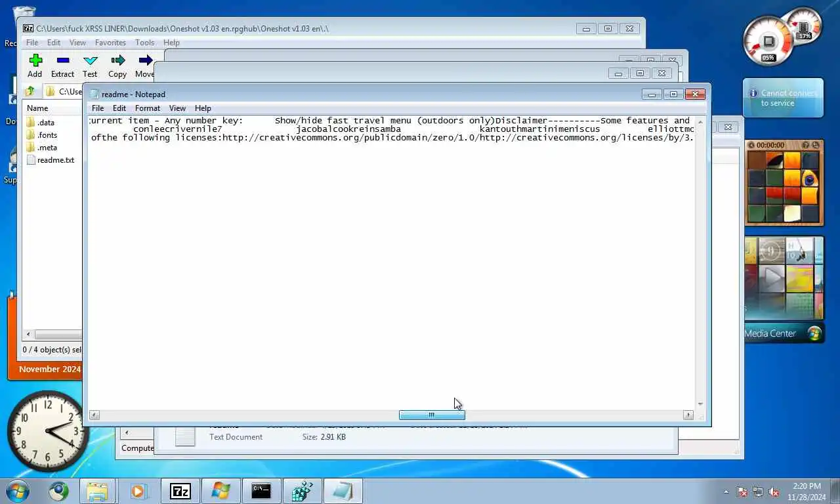Click the toucan eye puzzle tile
The image size is (840, 504).
coord(809,178)
